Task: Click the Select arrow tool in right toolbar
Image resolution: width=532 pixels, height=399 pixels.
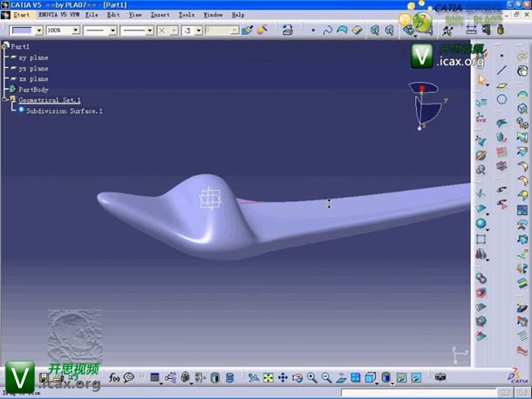Action: pos(481,79)
